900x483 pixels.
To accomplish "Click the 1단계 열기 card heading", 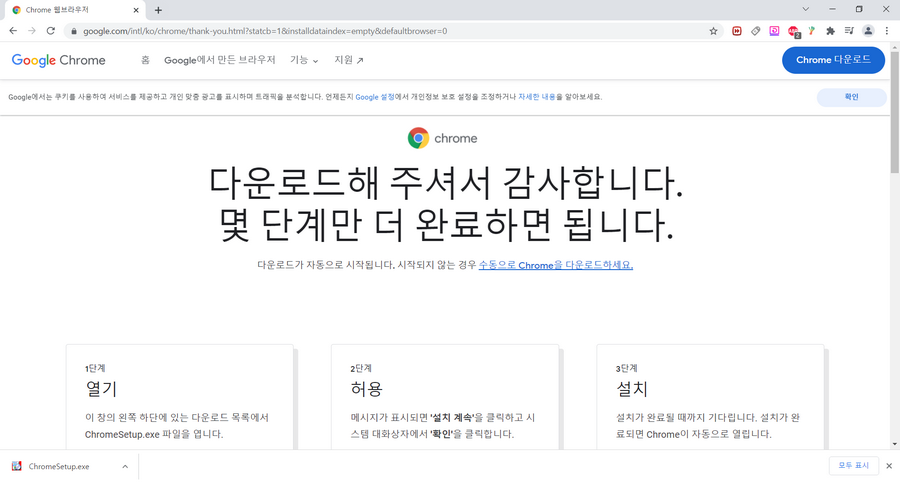I will (x=101, y=389).
